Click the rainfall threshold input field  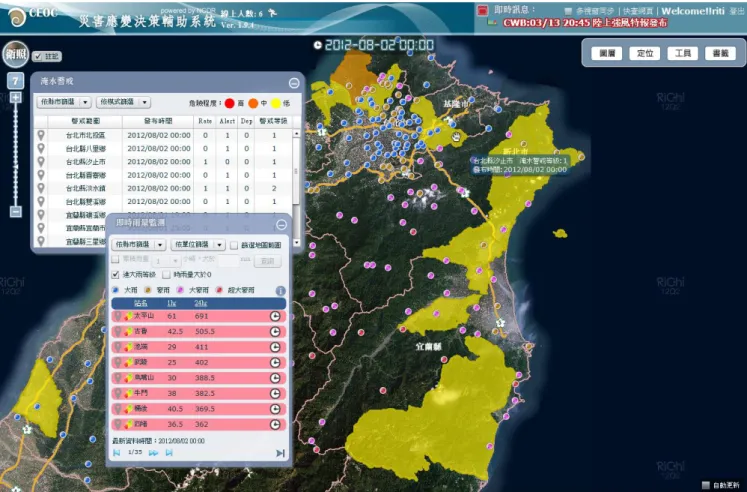coord(228,261)
